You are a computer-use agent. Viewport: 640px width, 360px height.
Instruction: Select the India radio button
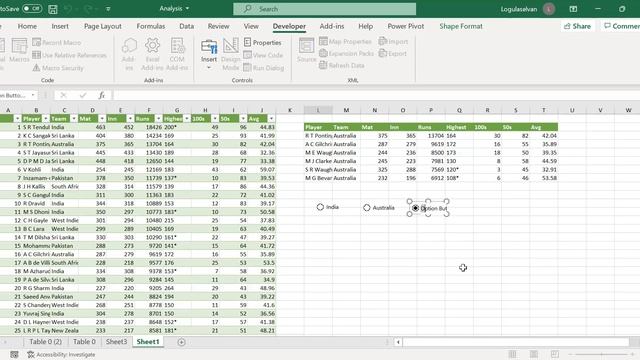click(320, 207)
